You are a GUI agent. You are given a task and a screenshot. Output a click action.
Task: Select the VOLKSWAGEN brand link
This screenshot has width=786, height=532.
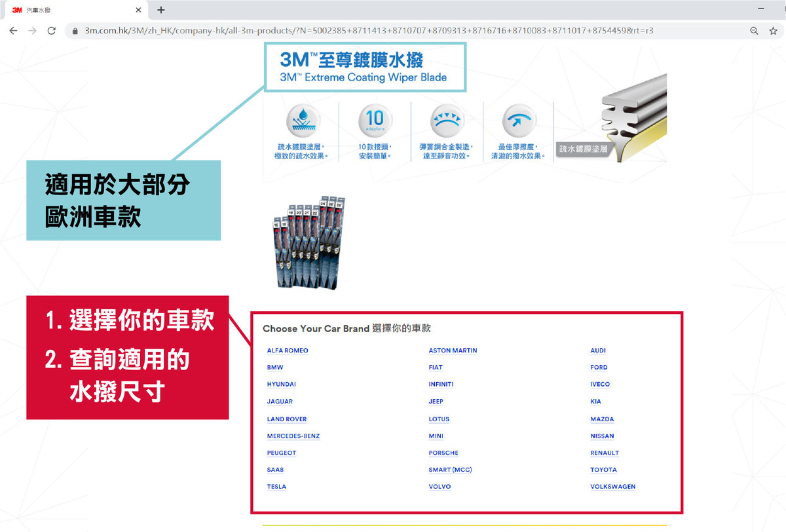(x=612, y=487)
